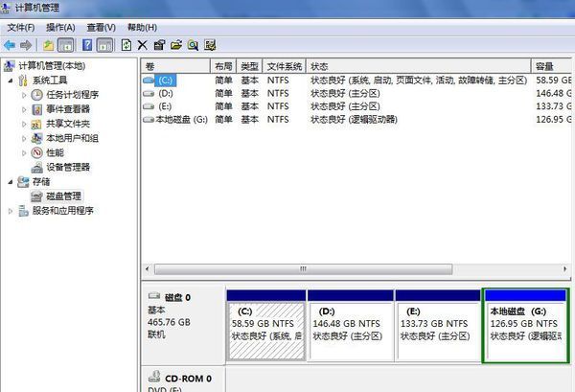This screenshot has height=392, width=575.
Task: Select the 本地磁盘 (G:) partition block
Action: click(525, 326)
